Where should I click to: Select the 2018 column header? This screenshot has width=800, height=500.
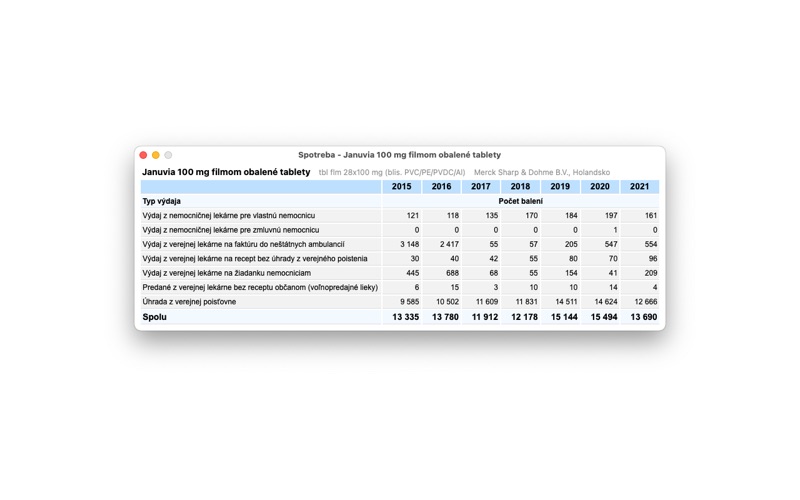click(520, 187)
